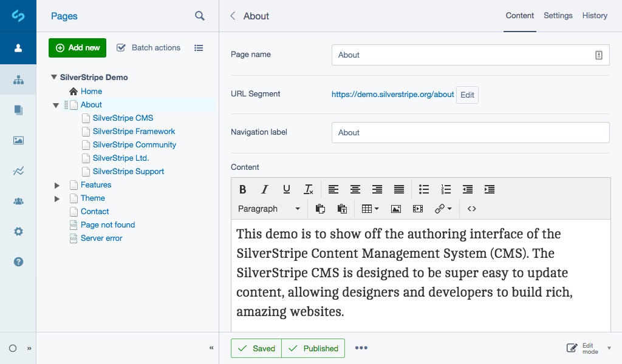The image size is (622, 364).
Task: Open the Settings gear in the sidebar
Action: click(18, 231)
